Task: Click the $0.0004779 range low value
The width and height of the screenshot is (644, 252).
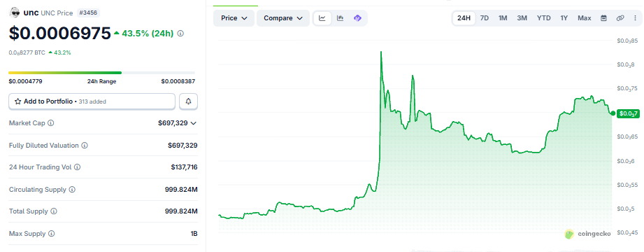Action: [x=25, y=81]
